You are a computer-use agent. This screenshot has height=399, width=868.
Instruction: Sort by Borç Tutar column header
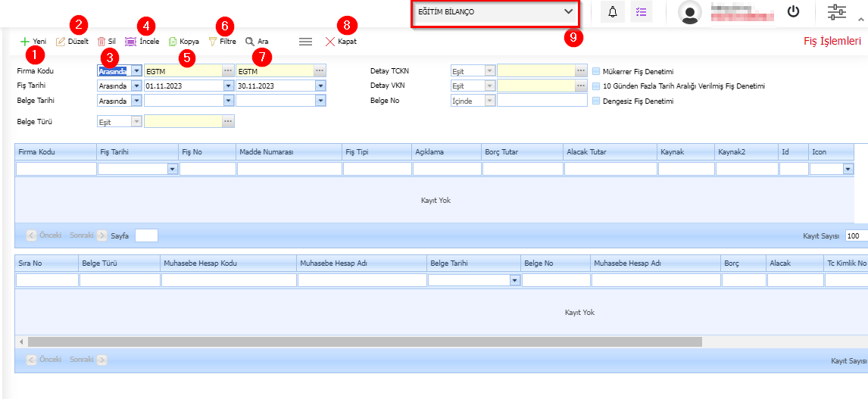[523, 151]
